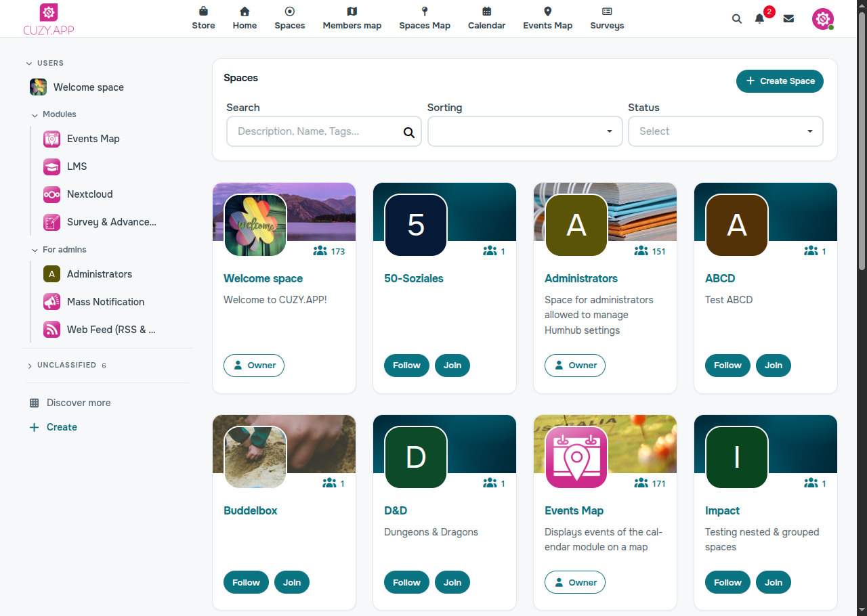867x616 pixels.
Task: Open the Nextcloud icon in the sidebar
Action: tap(51, 194)
